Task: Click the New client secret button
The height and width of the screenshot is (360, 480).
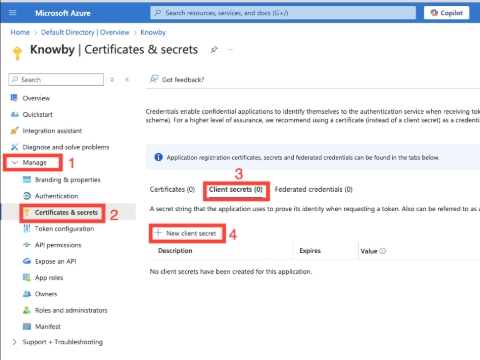Action: click(187, 233)
